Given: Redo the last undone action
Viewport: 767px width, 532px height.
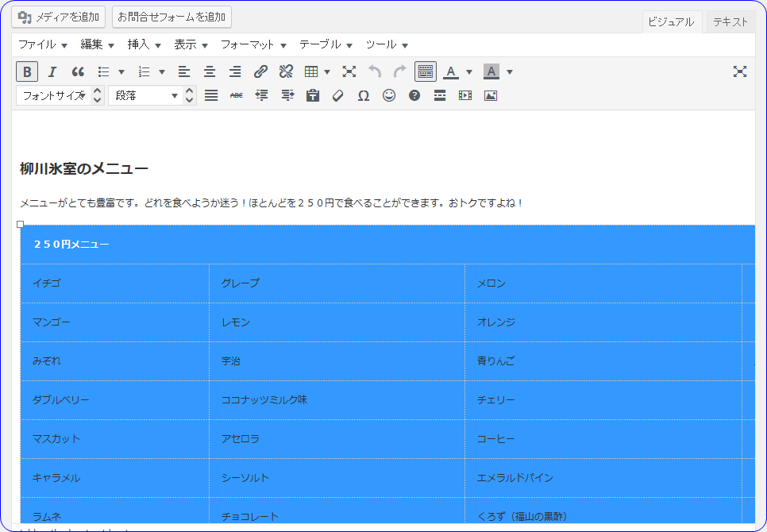Looking at the screenshot, I should tap(400, 72).
